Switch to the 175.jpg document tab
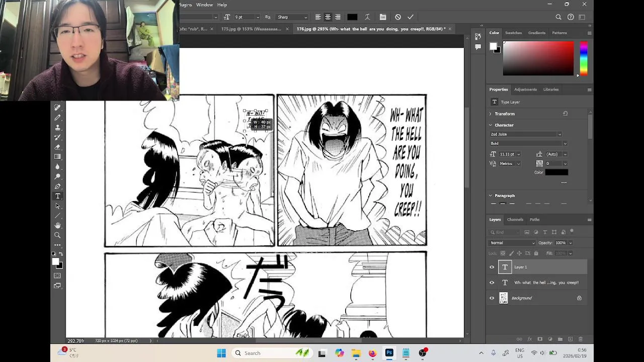The width and height of the screenshot is (644, 362). point(251,29)
